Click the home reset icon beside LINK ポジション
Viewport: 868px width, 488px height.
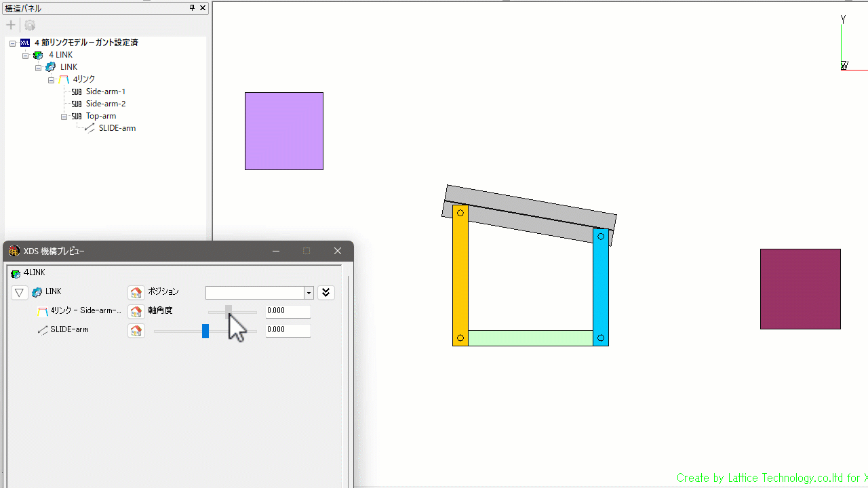136,293
